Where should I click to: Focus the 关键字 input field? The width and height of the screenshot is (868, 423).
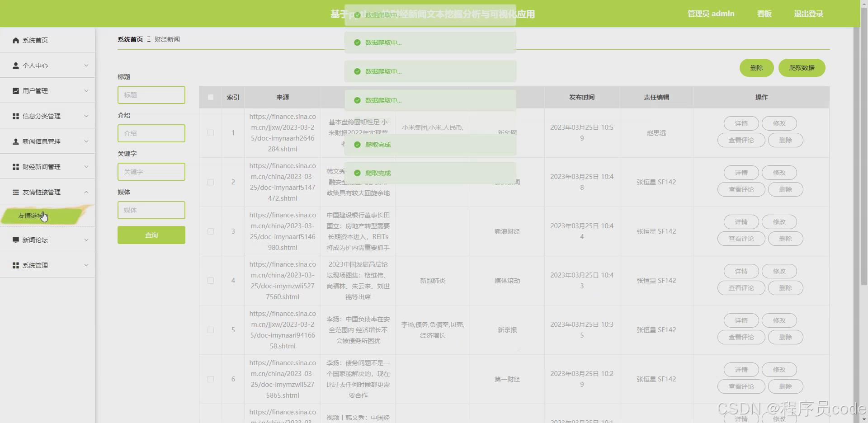pyautogui.click(x=151, y=172)
